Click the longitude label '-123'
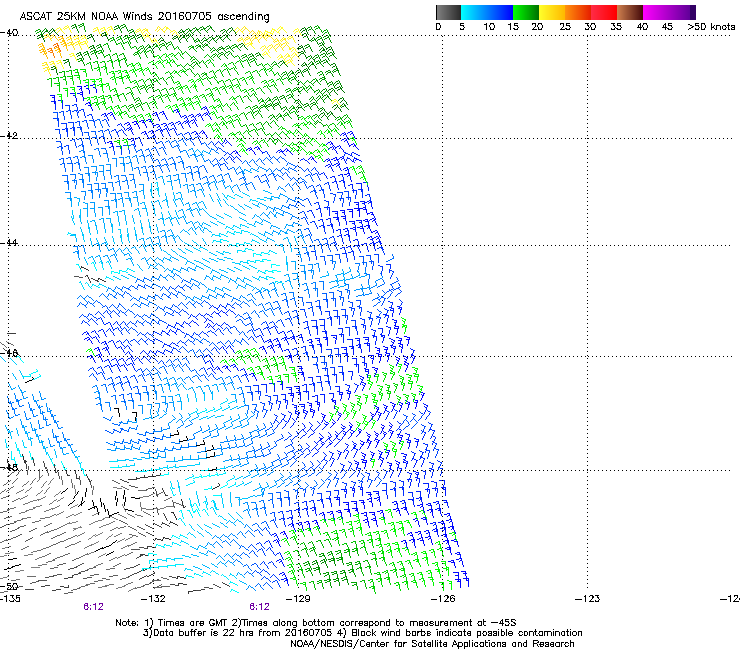Screen dimensions: 740x650 (x=588, y=599)
